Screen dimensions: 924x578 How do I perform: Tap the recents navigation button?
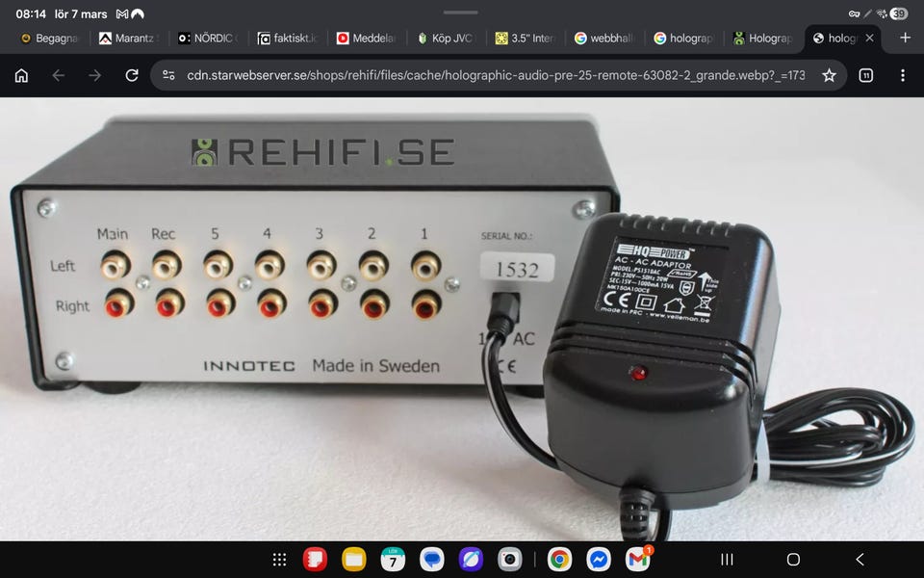728,559
